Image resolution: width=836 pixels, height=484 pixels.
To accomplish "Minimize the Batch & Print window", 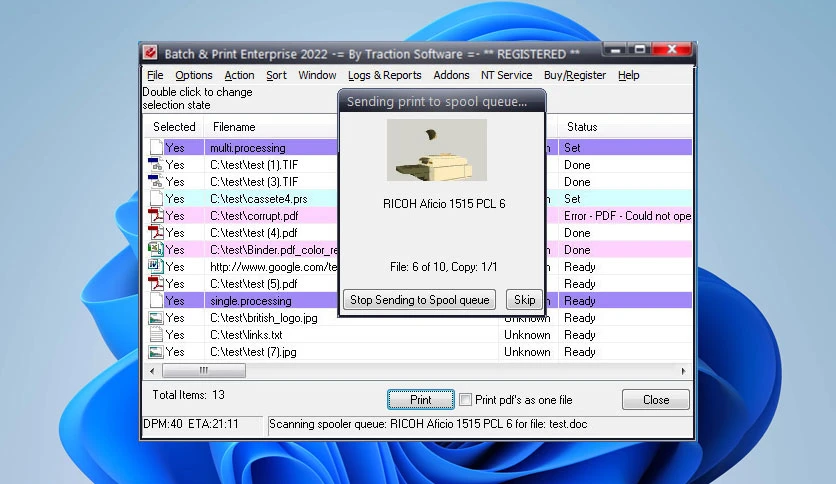I will [x=615, y=50].
